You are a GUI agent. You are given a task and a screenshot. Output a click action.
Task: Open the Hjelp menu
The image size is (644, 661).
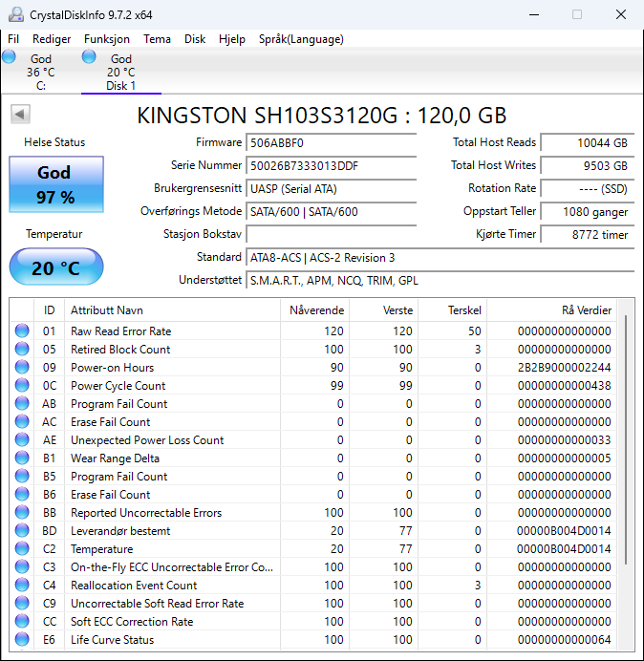pyautogui.click(x=232, y=39)
